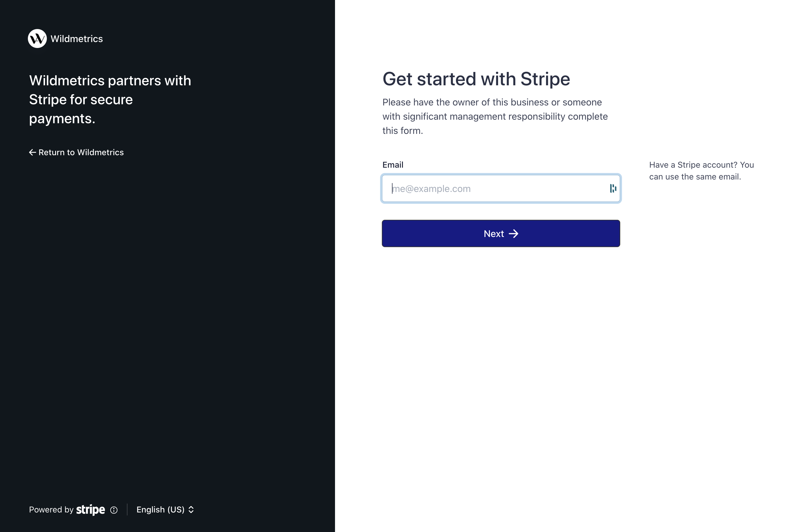Click the Stripe wordmark logo in footer
The width and height of the screenshot is (807, 532).
click(x=91, y=509)
